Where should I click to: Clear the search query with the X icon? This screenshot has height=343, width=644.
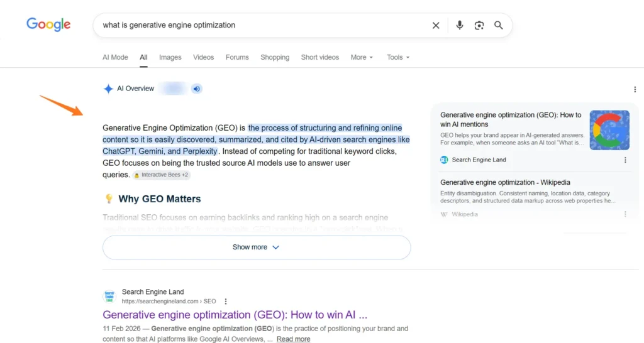[x=436, y=25]
